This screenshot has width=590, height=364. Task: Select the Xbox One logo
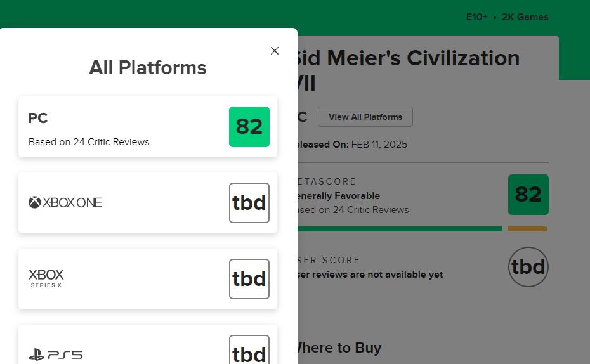point(65,202)
